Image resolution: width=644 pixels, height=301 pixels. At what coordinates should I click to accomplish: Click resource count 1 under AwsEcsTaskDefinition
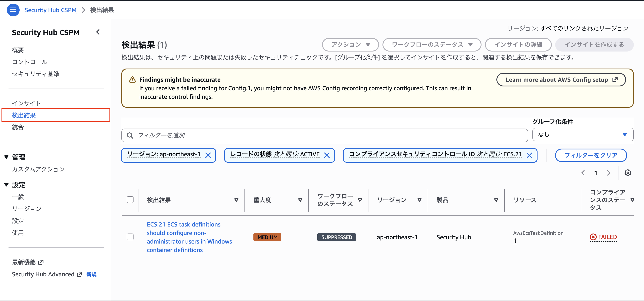pyautogui.click(x=515, y=241)
